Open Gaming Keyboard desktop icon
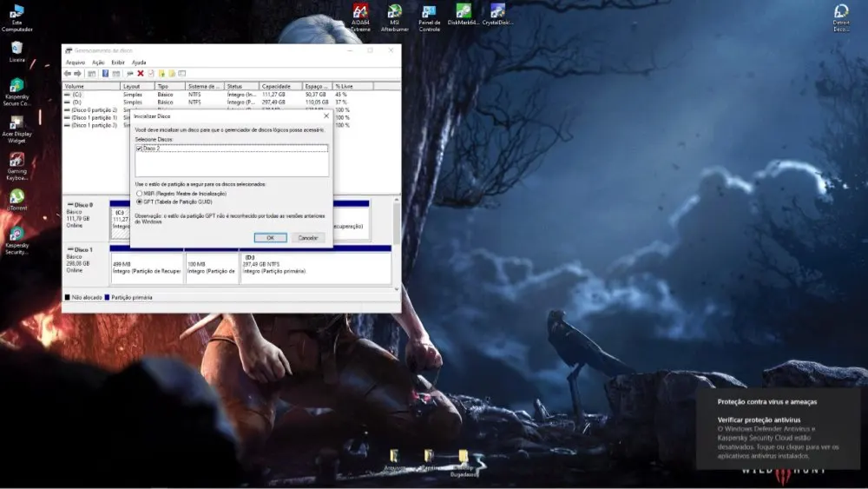The width and height of the screenshot is (868, 489). (16, 167)
